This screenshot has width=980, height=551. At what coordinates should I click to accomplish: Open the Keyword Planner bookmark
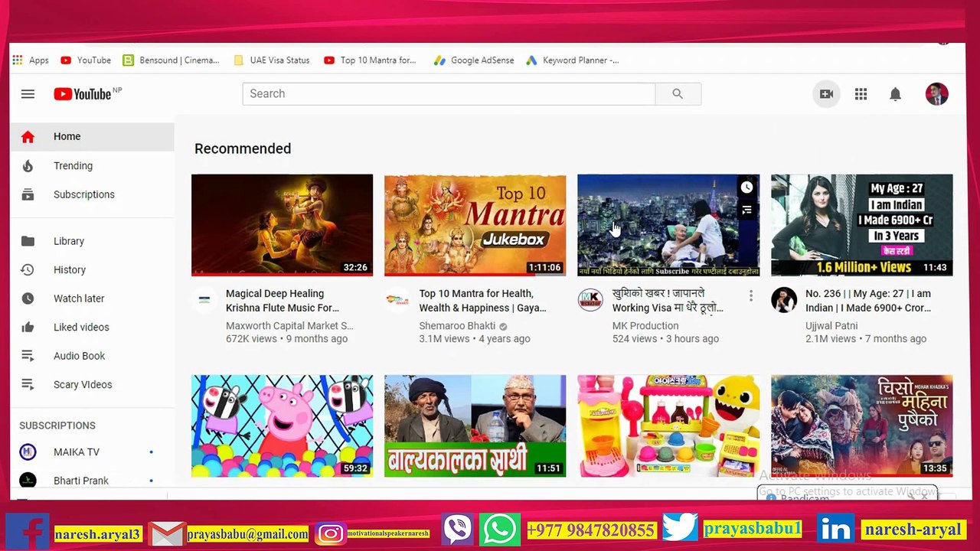pos(573,60)
